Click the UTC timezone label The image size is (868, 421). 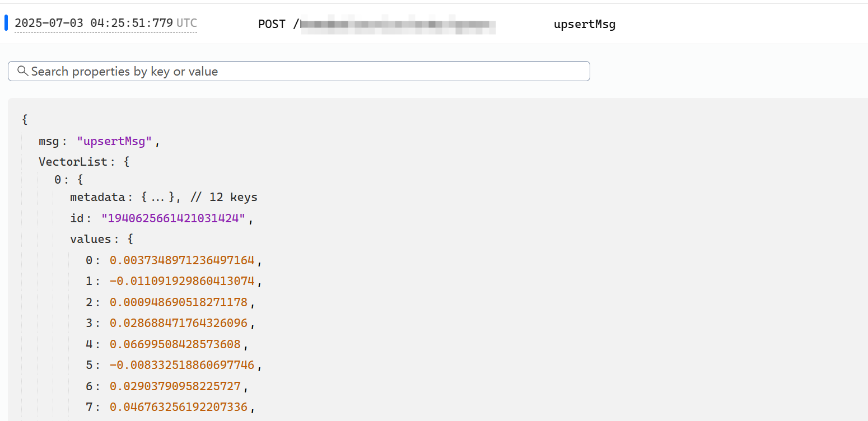pyautogui.click(x=186, y=23)
